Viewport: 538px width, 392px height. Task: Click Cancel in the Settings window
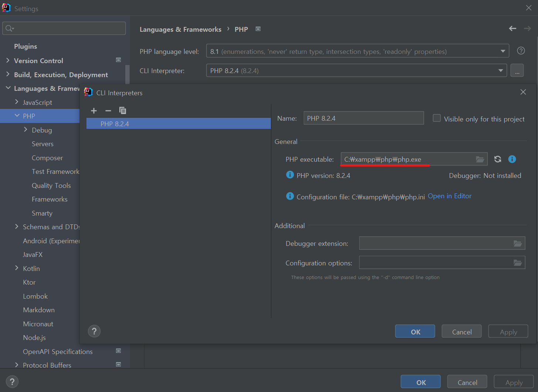467,382
